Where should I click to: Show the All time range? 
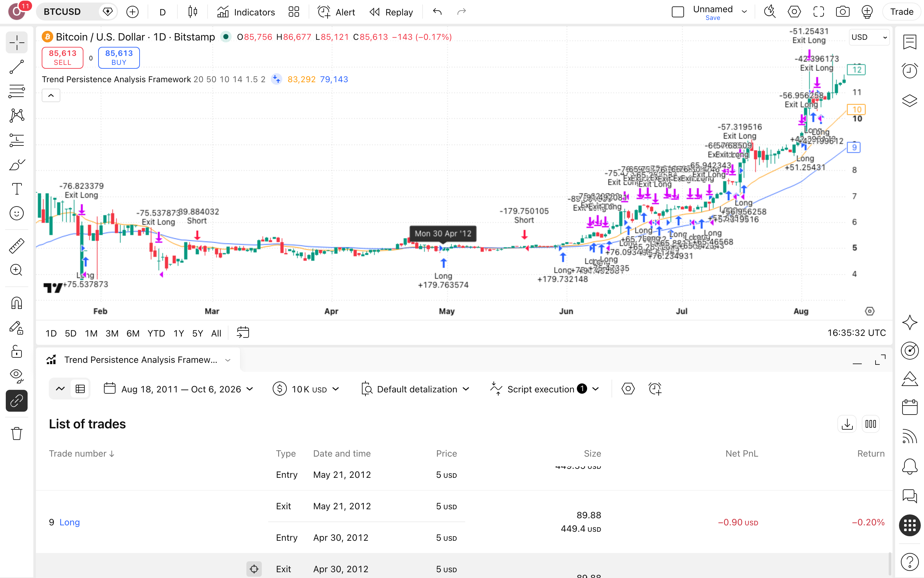[216, 333]
